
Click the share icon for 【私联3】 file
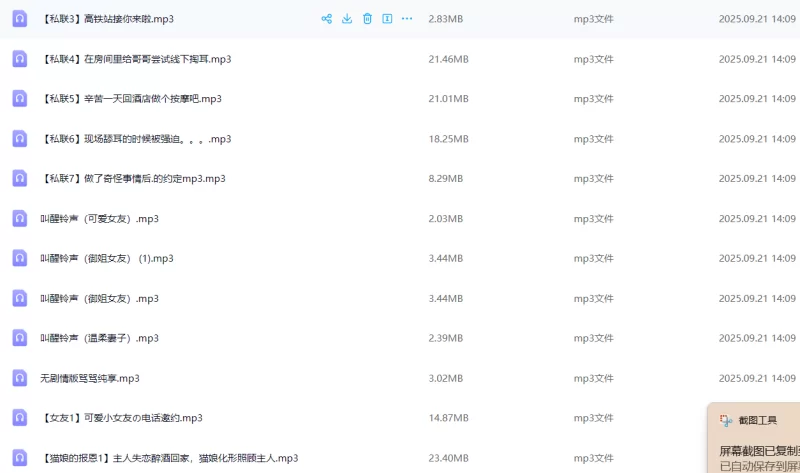point(326,19)
